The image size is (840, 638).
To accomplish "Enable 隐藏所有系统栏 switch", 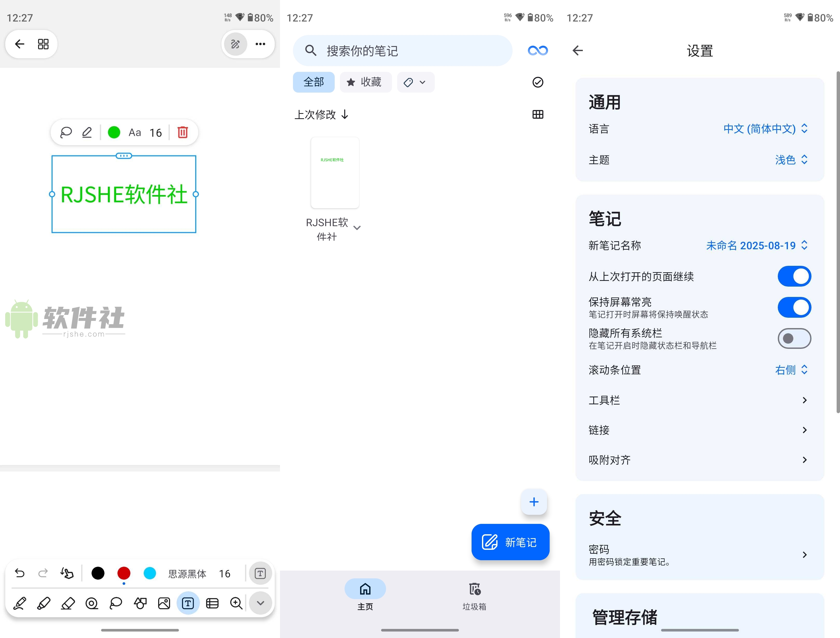I will click(794, 338).
